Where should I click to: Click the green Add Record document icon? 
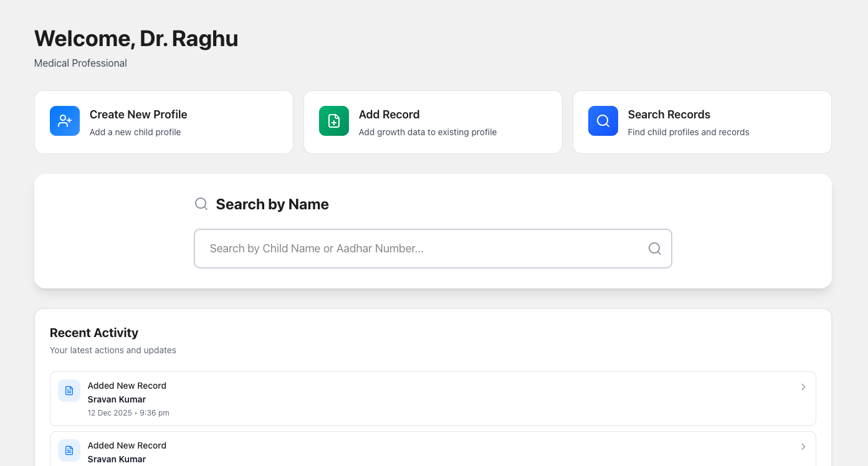click(334, 121)
